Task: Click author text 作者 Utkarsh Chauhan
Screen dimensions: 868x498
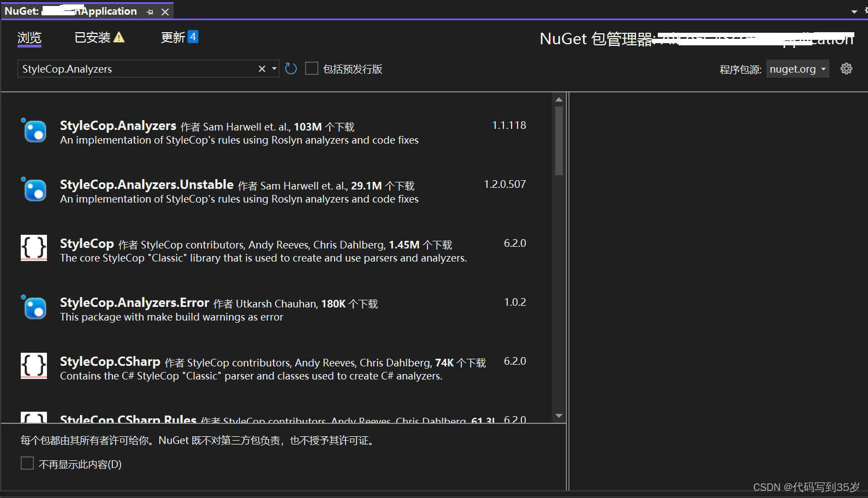Action: (265, 304)
